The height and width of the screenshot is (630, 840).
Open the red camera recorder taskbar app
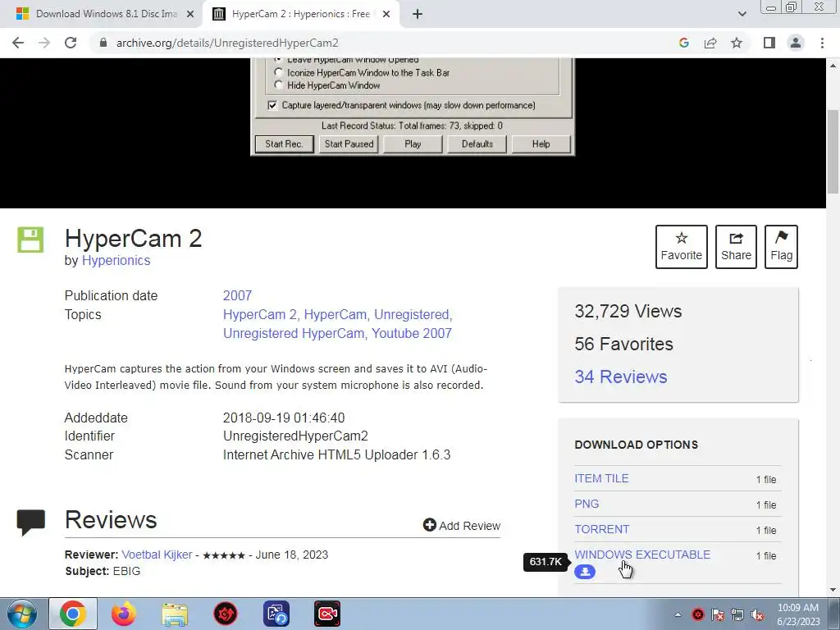pyautogui.click(x=327, y=614)
